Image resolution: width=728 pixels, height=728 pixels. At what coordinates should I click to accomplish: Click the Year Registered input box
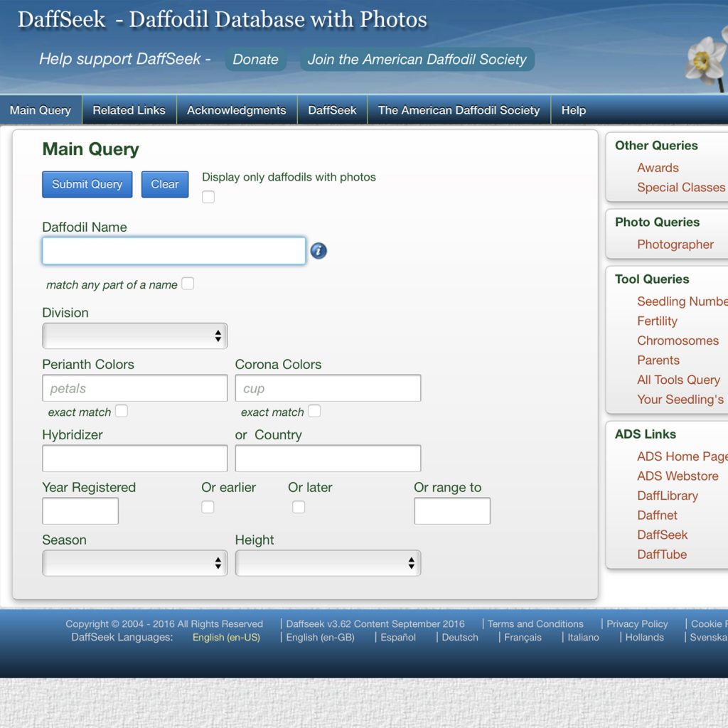[x=80, y=510]
